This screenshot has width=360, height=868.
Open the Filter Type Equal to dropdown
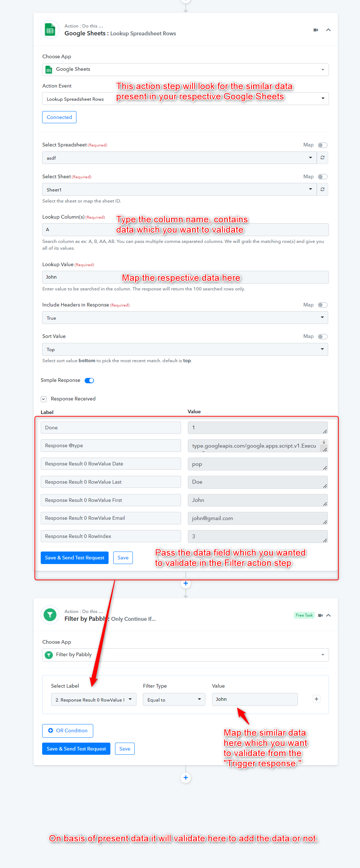click(x=174, y=699)
